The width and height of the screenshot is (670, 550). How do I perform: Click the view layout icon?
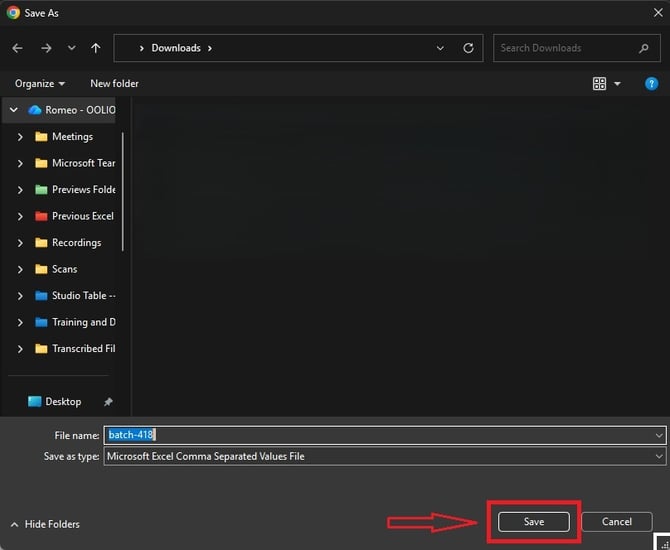pos(599,84)
